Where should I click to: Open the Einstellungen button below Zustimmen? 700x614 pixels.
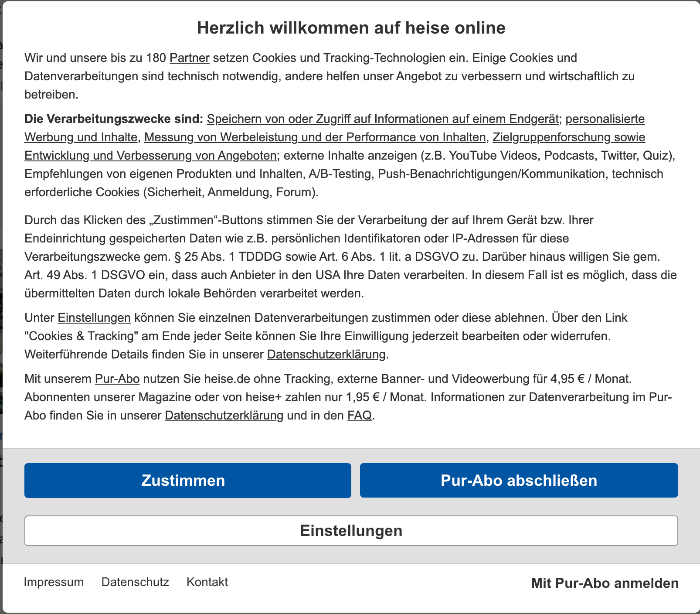click(351, 530)
